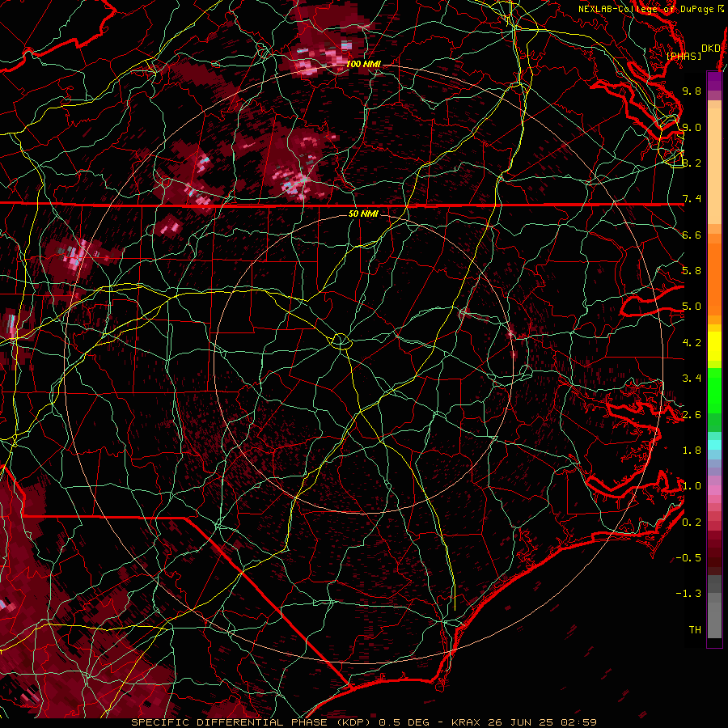Select the 9.0 value on the color scale

tap(692, 127)
